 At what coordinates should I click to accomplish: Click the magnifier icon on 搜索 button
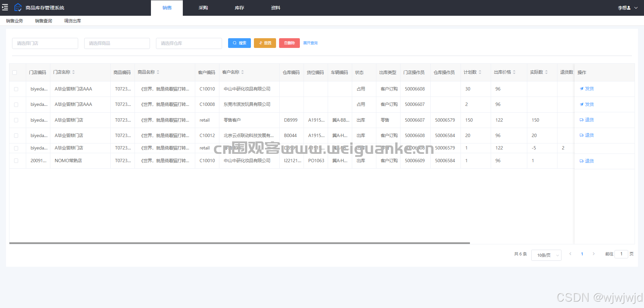point(234,43)
